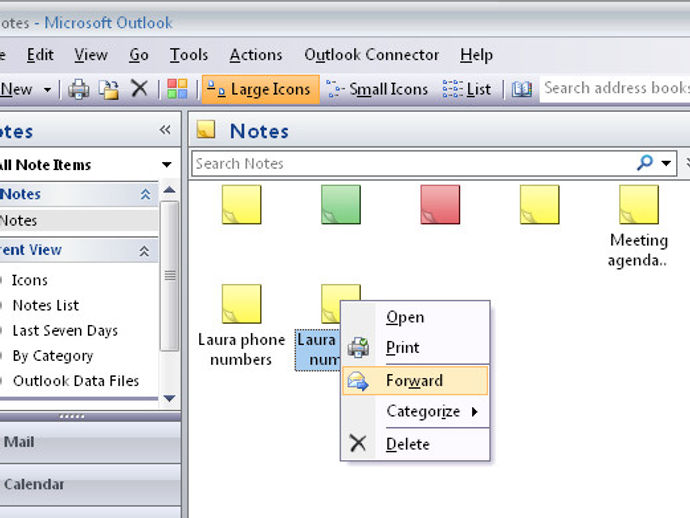Image resolution: width=690 pixels, height=518 pixels.
Task: Open the Edit menu
Action: tap(40, 55)
